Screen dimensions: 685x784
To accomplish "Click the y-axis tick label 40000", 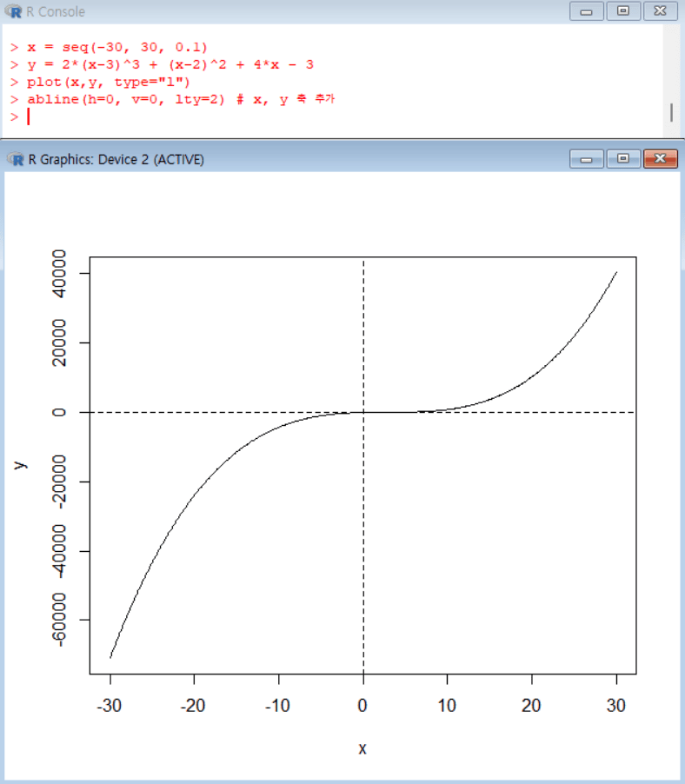I will tap(59, 274).
